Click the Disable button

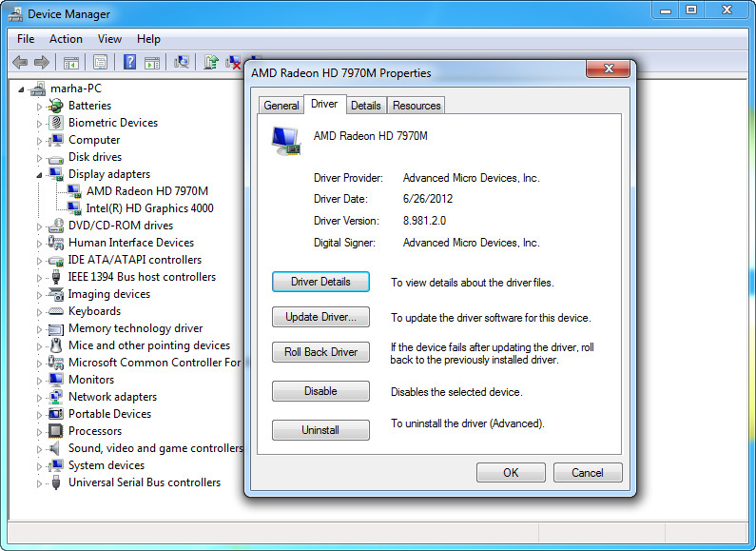coord(320,391)
